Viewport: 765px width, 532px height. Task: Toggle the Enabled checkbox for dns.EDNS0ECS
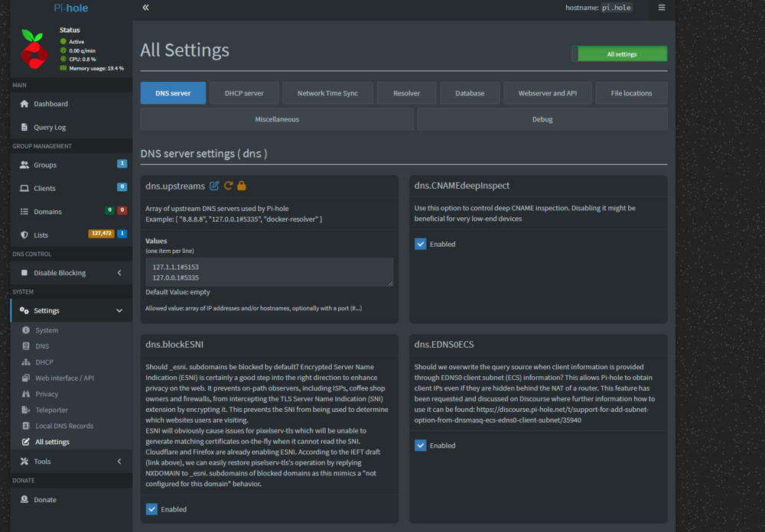click(x=420, y=445)
